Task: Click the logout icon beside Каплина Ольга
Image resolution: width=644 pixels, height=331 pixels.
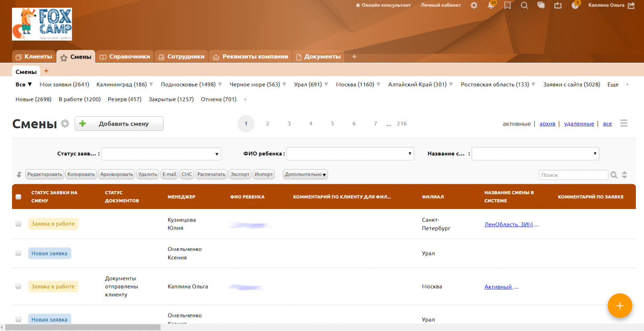Action: pyautogui.click(x=631, y=6)
